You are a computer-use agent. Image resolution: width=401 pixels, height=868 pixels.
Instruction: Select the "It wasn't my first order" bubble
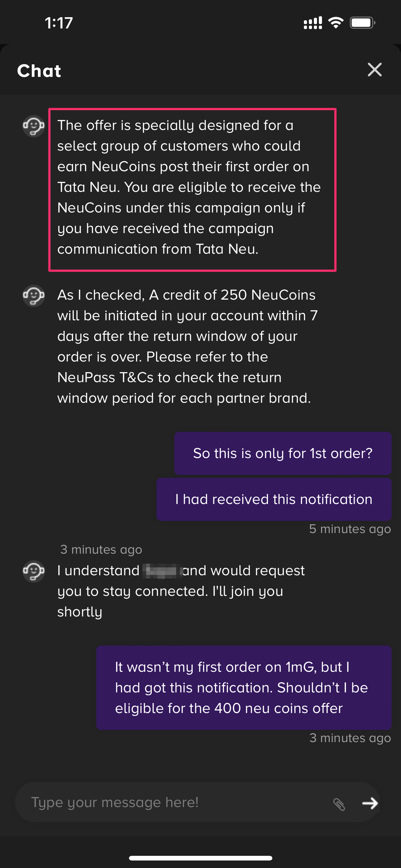[x=243, y=687]
